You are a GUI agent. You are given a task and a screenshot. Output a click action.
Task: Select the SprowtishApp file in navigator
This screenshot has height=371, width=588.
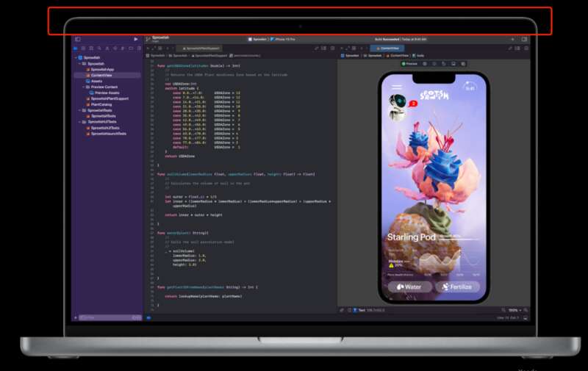[x=100, y=69]
